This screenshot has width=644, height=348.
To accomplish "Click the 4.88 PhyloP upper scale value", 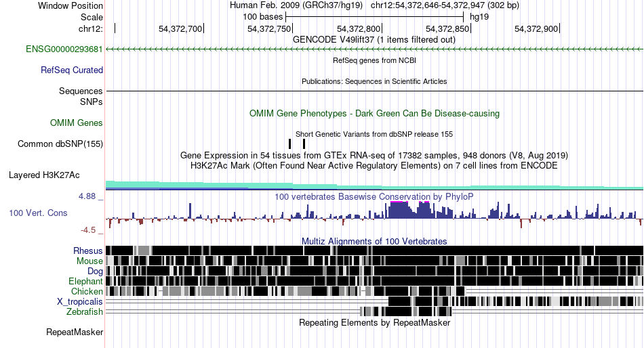I will (x=87, y=196).
